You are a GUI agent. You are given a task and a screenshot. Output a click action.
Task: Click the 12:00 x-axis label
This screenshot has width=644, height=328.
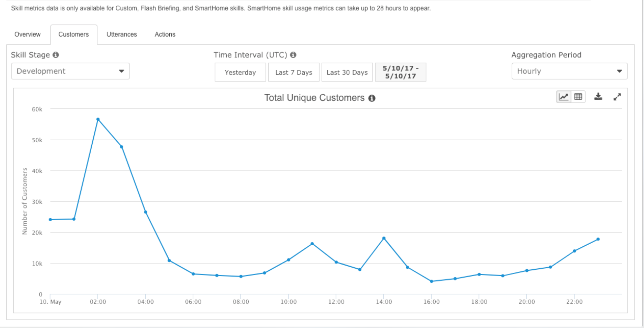pos(336,302)
